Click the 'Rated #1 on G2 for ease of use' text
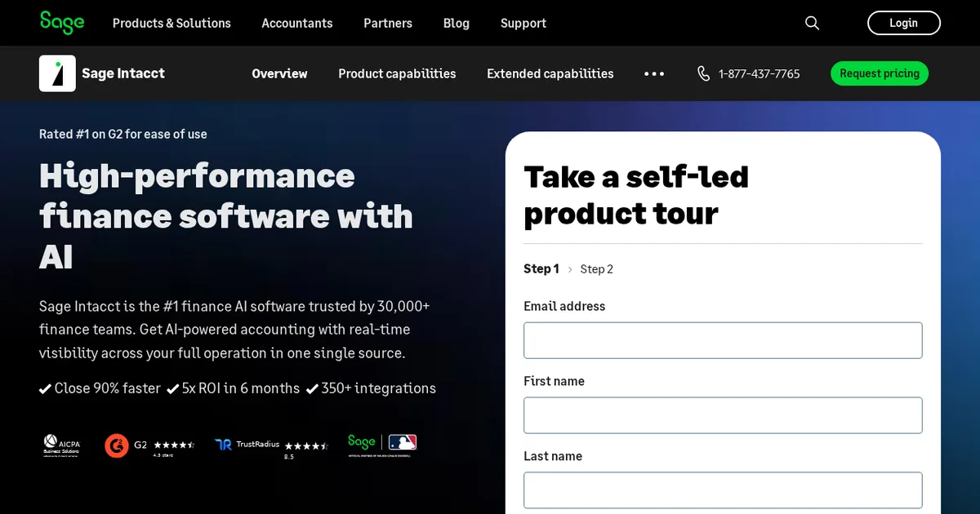The height and width of the screenshot is (514, 980). [123, 134]
